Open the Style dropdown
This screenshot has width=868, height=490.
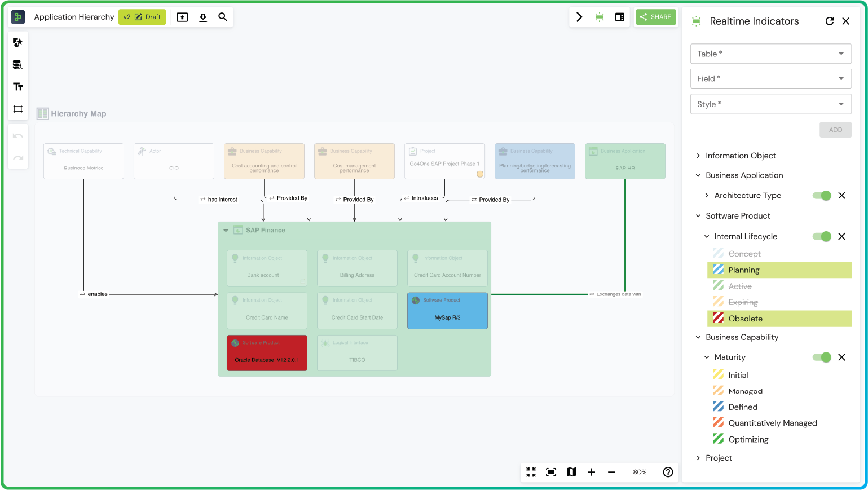pos(770,104)
